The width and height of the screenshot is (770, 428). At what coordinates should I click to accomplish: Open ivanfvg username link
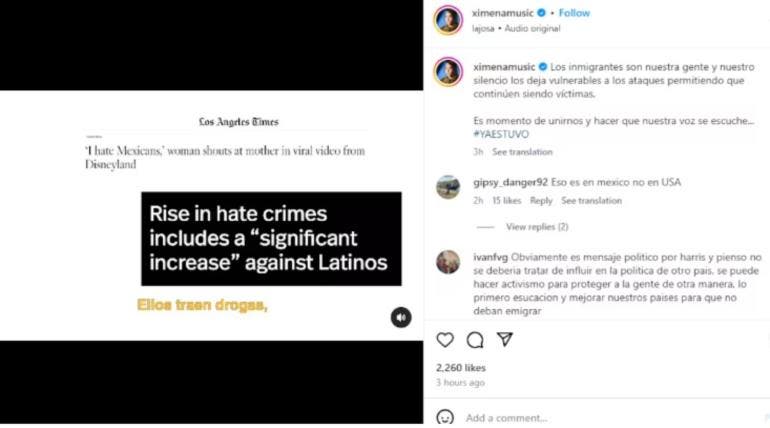(x=490, y=257)
